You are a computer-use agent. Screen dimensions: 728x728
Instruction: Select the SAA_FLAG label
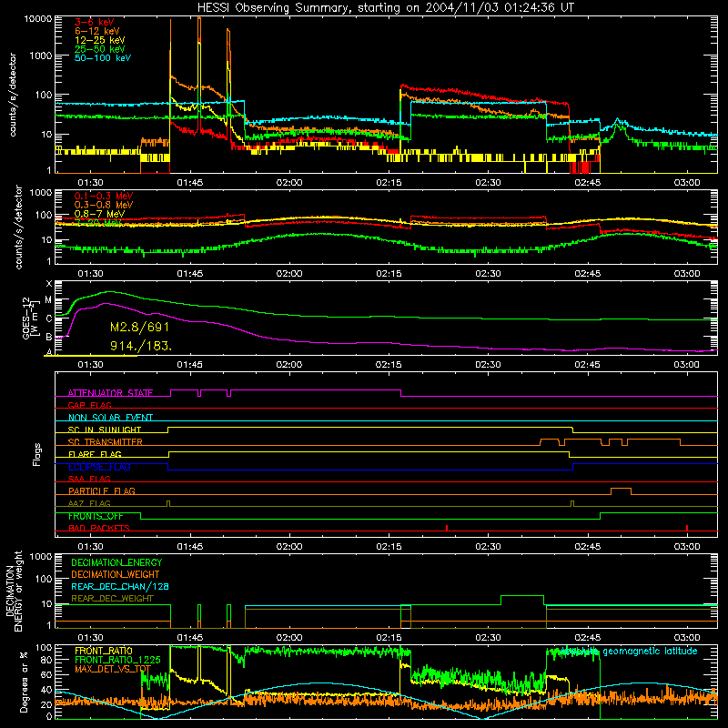coord(89,479)
